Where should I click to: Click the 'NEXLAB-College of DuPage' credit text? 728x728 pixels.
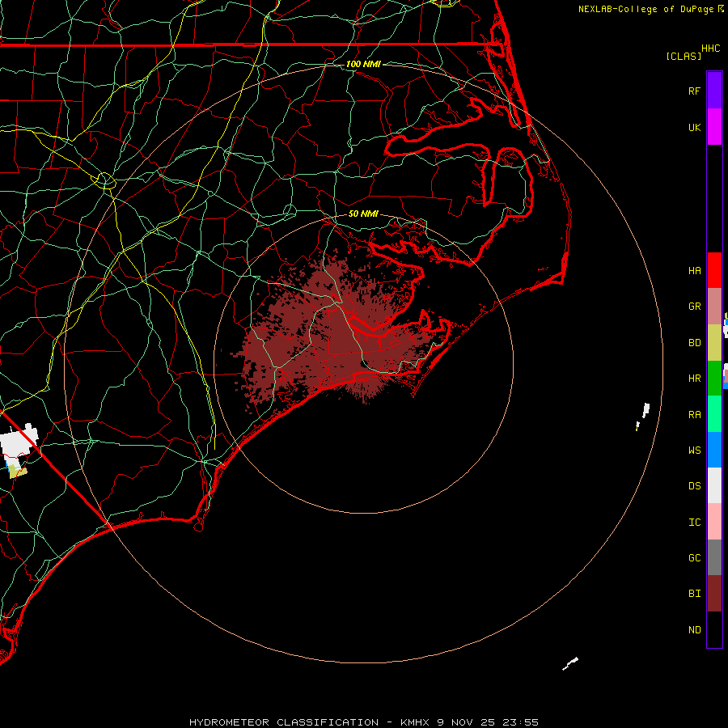point(645,9)
